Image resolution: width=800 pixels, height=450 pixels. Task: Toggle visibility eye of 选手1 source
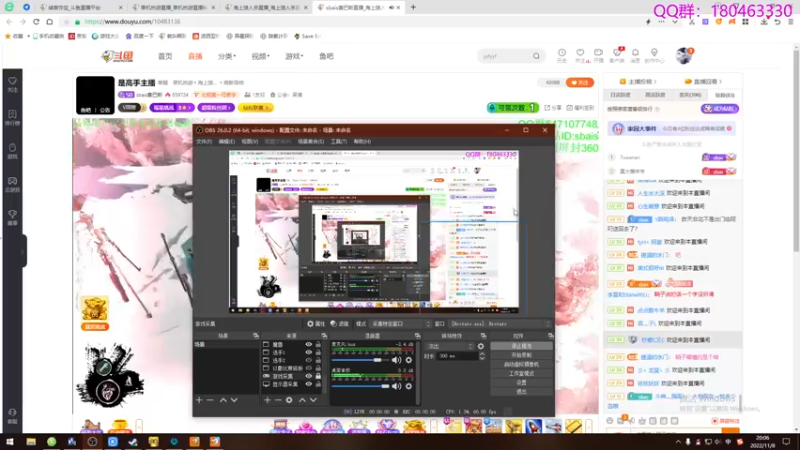point(308,353)
